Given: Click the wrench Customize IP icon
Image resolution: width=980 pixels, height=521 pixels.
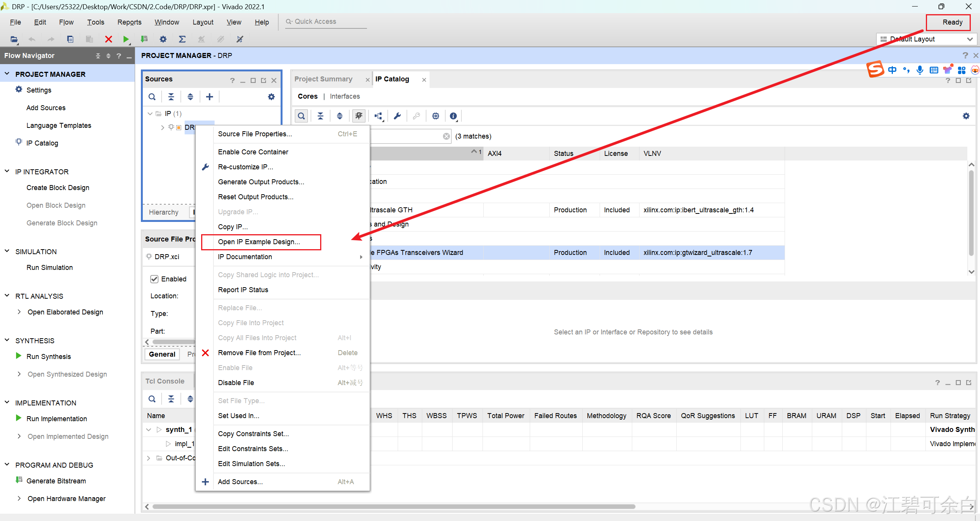Looking at the screenshot, I should [397, 116].
